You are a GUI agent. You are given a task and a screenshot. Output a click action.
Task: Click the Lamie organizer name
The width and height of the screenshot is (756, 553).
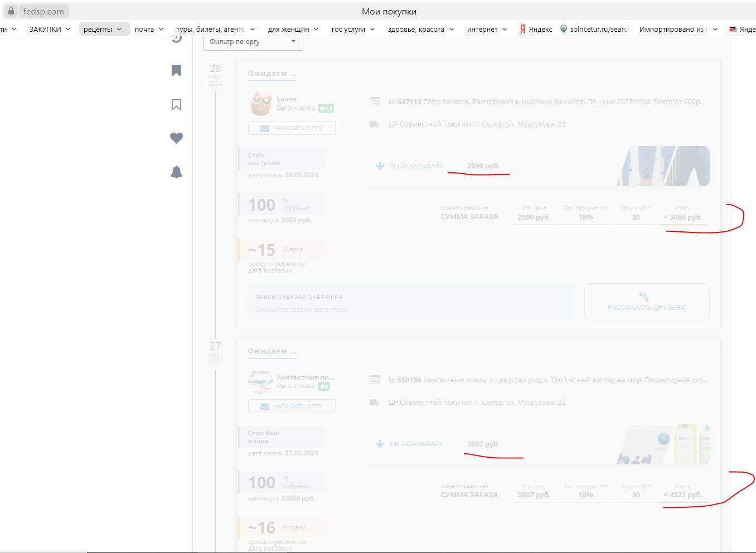pyautogui.click(x=287, y=99)
